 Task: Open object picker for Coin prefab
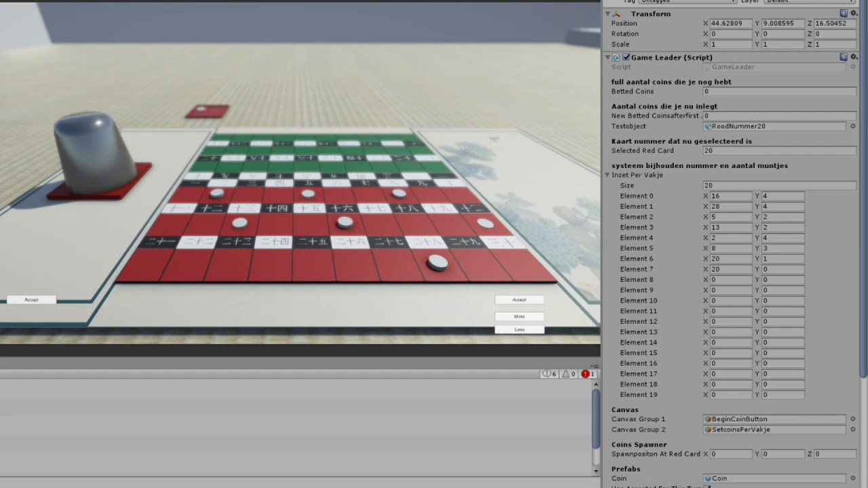(x=853, y=479)
